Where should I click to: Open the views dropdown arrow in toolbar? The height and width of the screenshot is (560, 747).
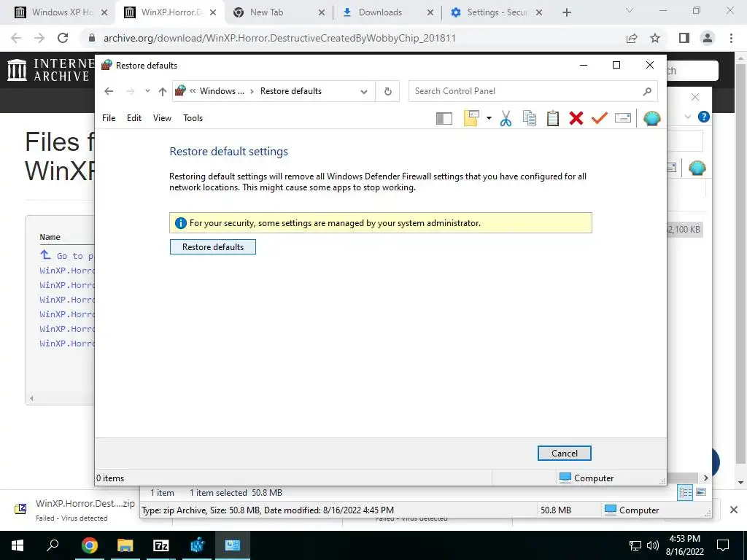pyautogui.click(x=489, y=118)
